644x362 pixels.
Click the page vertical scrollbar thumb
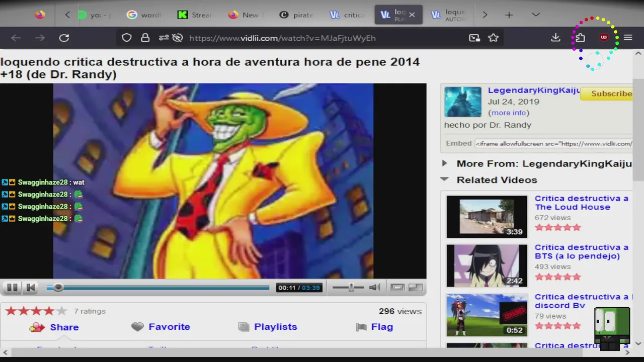638,129
